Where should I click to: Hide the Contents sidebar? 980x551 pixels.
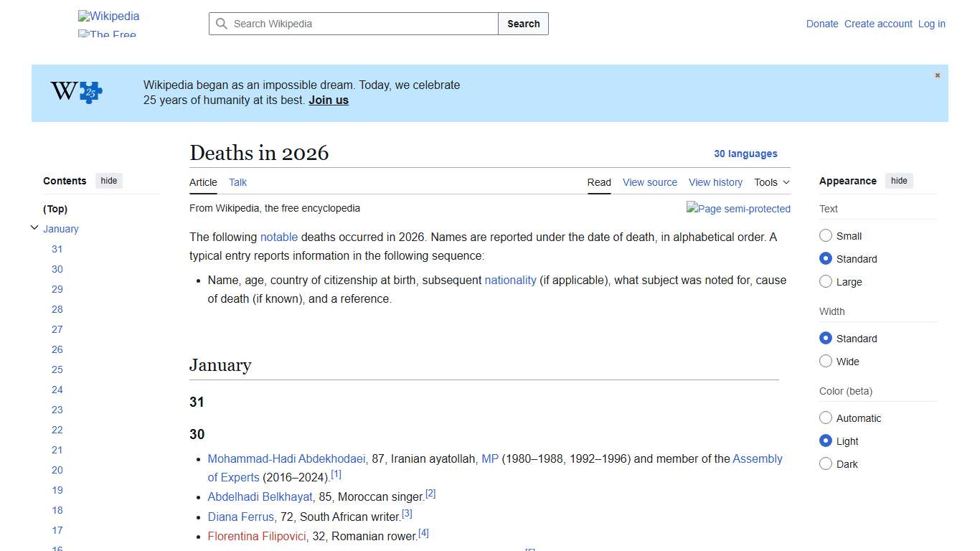coord(108,180)
